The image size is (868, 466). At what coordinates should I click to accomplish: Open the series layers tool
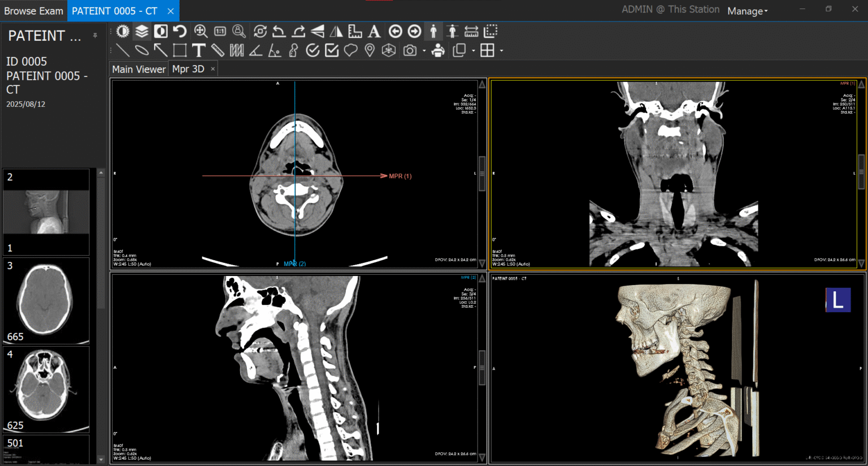[141, 31]
